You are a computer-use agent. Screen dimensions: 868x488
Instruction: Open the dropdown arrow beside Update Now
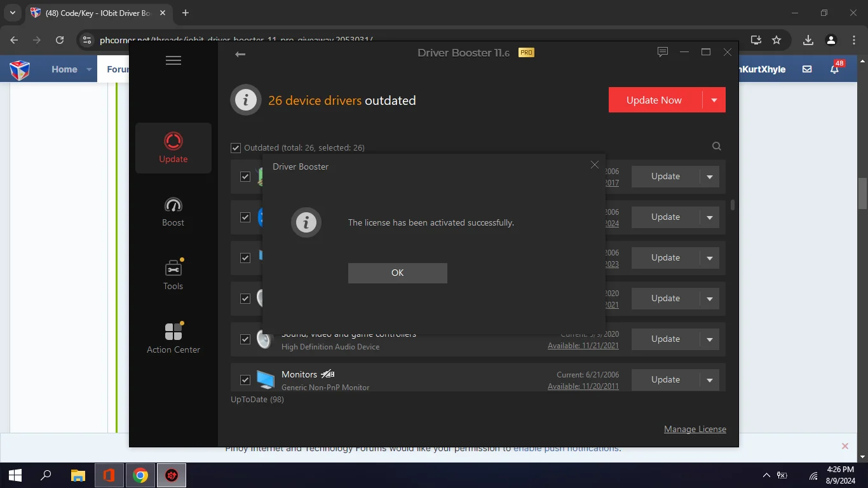[714, 100]
